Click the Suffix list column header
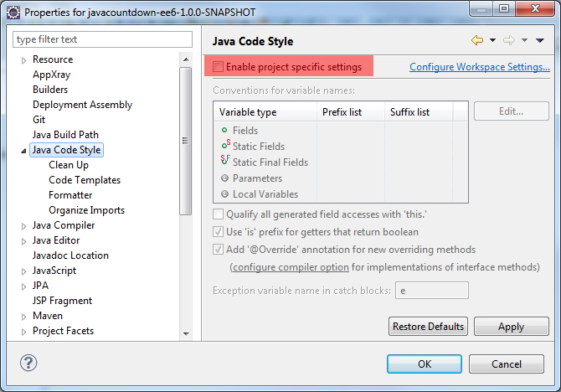 pos(419,111)
